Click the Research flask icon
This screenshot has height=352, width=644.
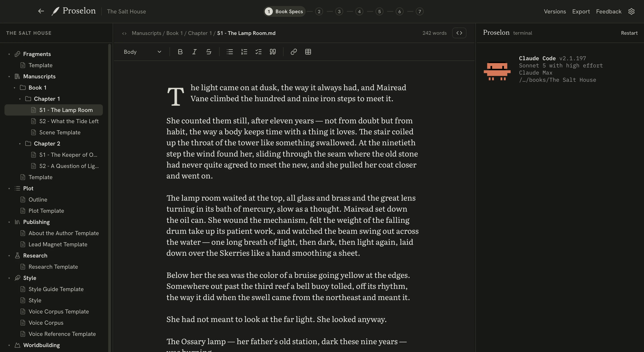17,256
